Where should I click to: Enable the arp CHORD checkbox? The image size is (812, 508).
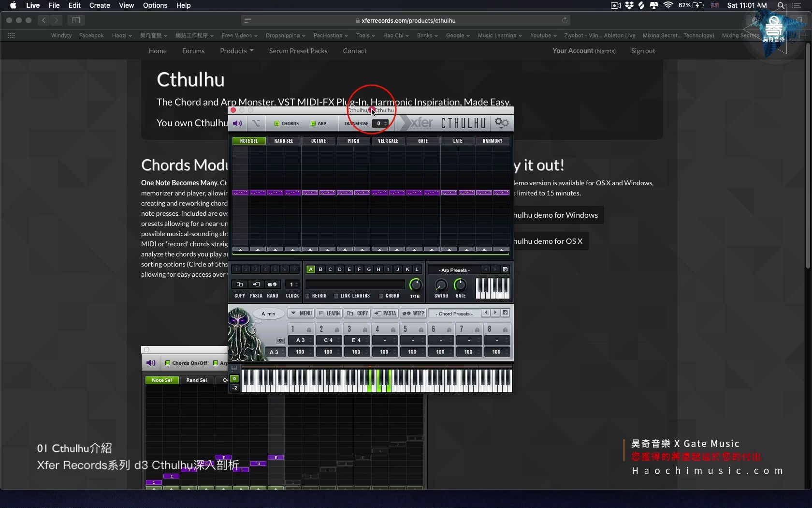pos(381,296)
